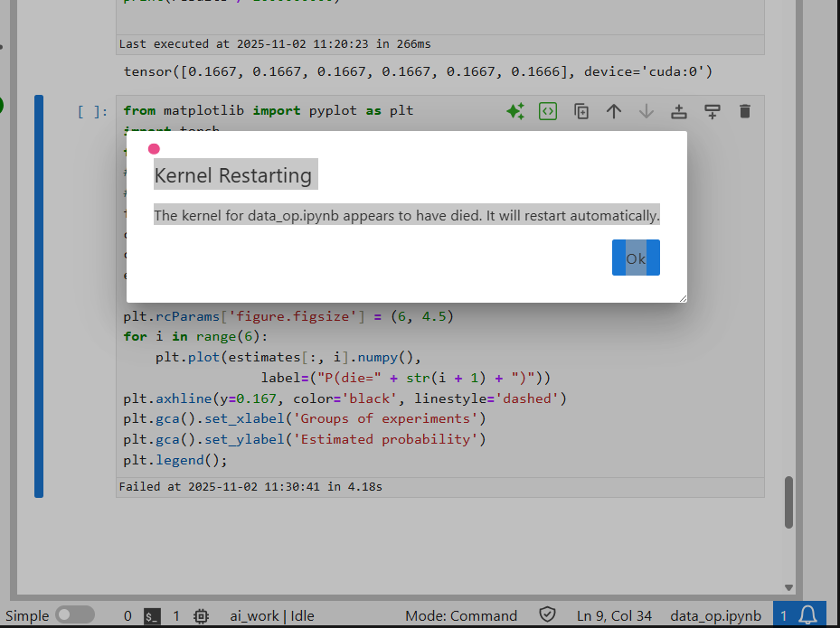840x628 pixels.
Task: Click the terminal sessions icon
Action: coord(151,615)
